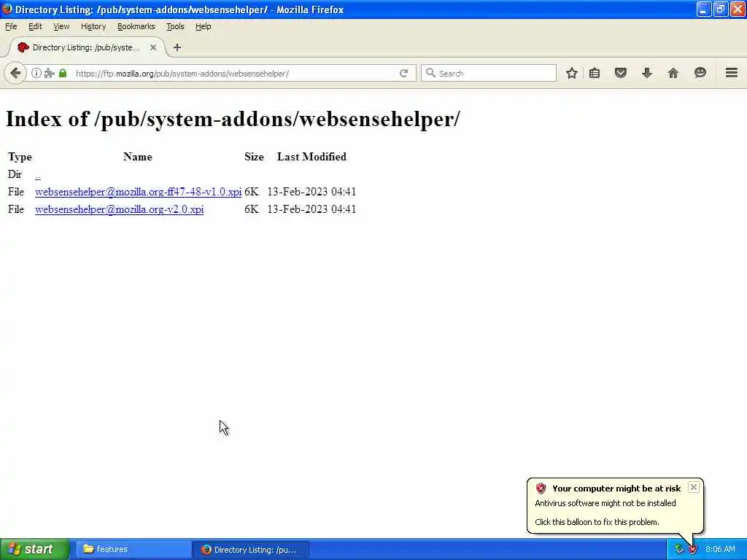Image resolution: width=747 pixels, height=560 pixels.
Task: Click the 'Type' column header
Action: (x=20, y=157)
